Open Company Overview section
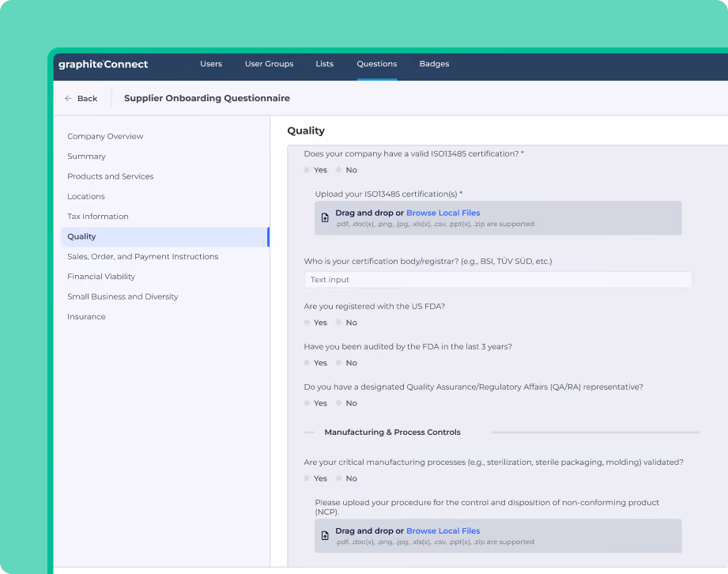Image resolution: width=728 pixels, height=574 pixels. click(x=105, y=136)
